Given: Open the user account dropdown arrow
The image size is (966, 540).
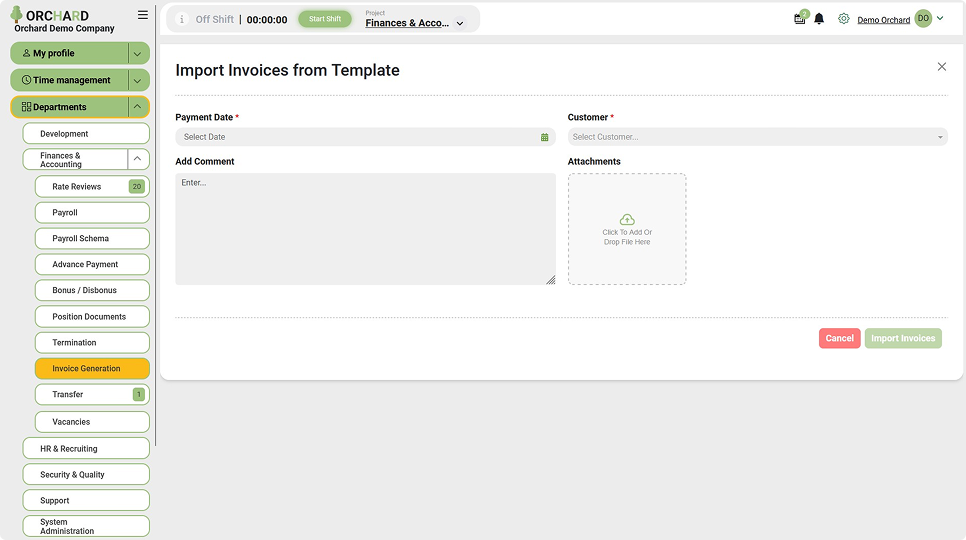Looking at the screenshot, I should coord(940,18).
